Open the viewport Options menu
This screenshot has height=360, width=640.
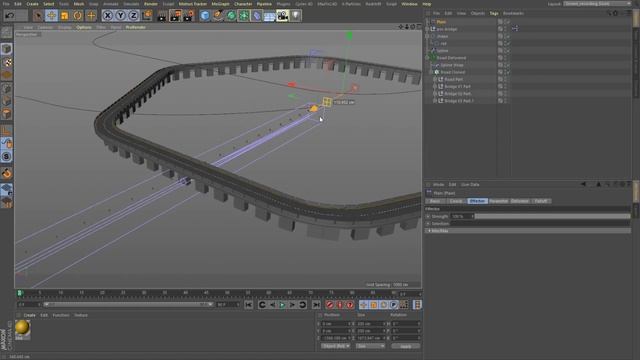click(x=84, y=27)
